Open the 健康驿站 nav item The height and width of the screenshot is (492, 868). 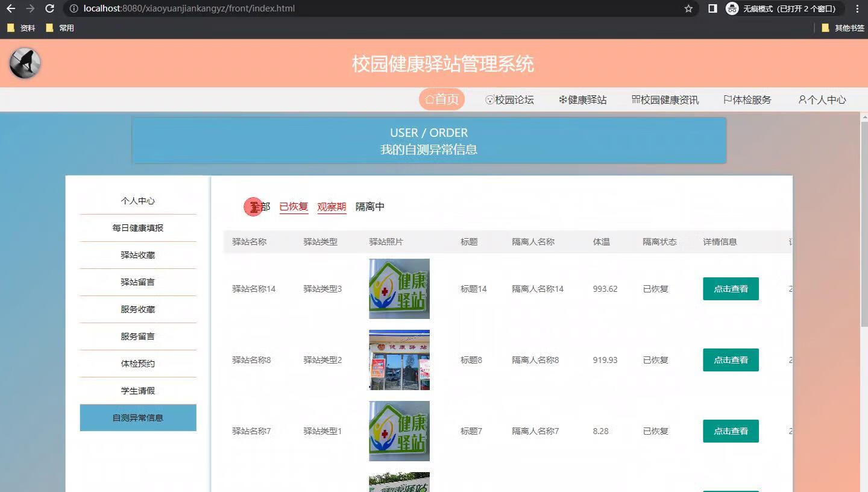tap(582, 99)
